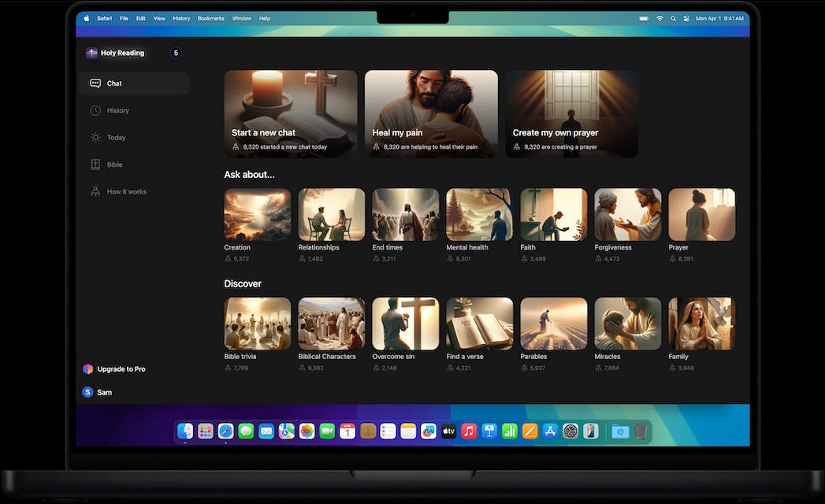The width and height of the screenshot is (825, 504).
Task: Select the Create my own prayer card
Action: [571, 113]
